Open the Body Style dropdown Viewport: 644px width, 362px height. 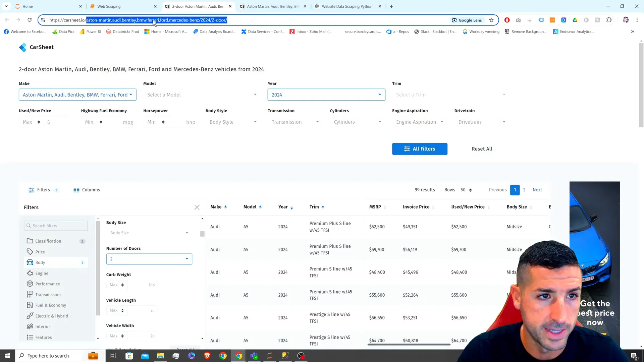tap(233, 122)
